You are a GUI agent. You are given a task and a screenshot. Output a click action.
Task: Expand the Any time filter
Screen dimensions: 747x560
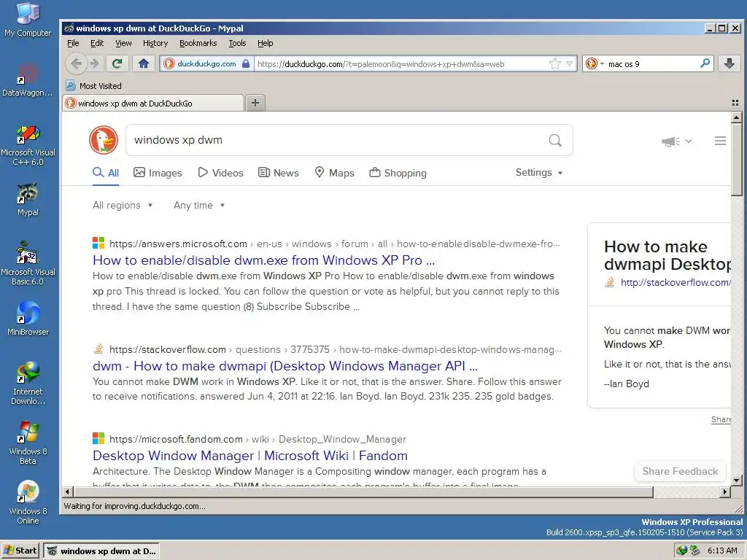pyautogui.click(x=198, y=205)
